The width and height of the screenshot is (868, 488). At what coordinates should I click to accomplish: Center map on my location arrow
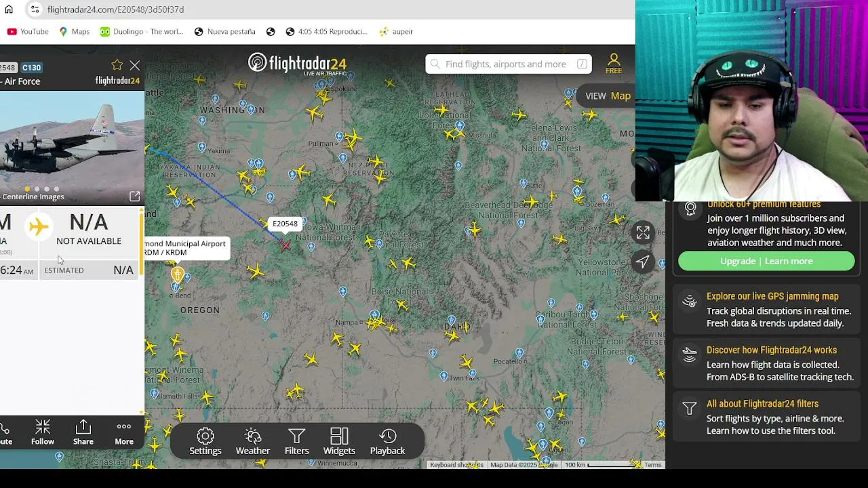point(643,262)
